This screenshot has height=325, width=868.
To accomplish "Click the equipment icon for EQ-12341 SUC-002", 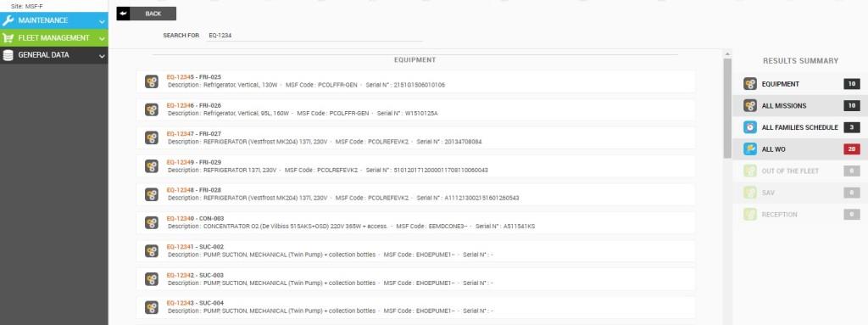I will pos(152,251).
